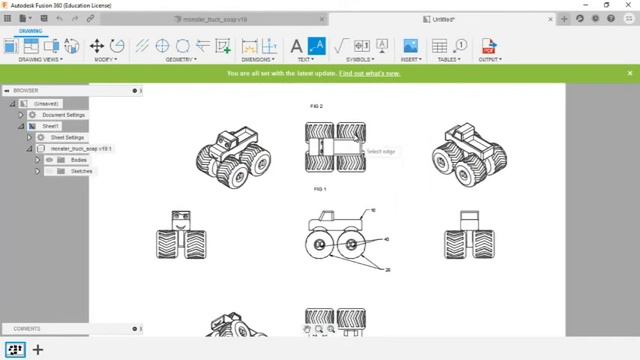This screenshot has height=360, width=640.
Task: Expand Sheet Settings in browser
Action: click(29, 138)
